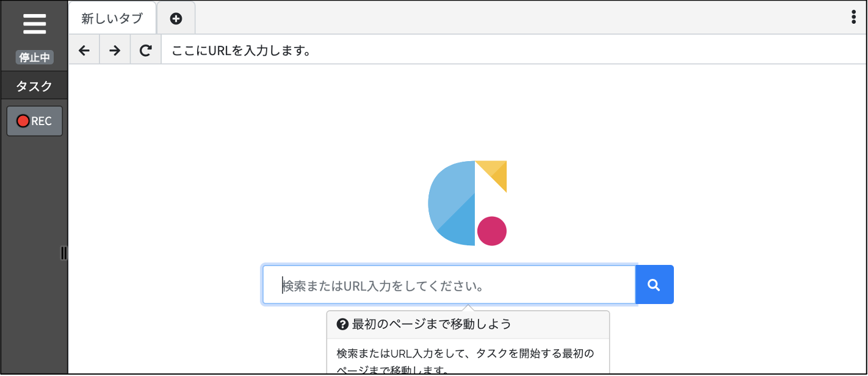
Task: Click the forward navigation arrow
Action: 115,49
